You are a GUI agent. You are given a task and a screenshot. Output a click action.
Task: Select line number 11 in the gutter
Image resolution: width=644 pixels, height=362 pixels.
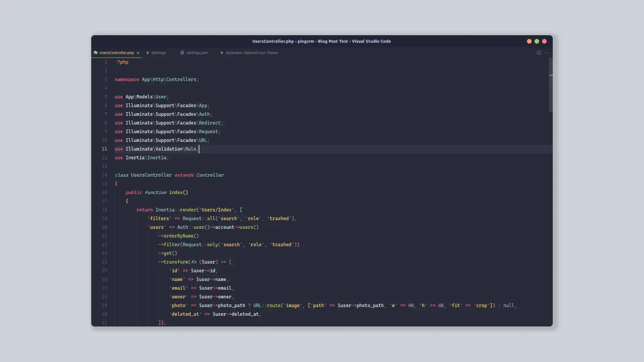point(104,149)
